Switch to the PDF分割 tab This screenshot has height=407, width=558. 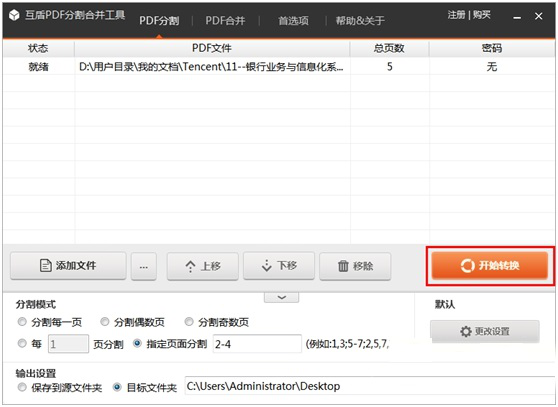(x=159, y=21)
